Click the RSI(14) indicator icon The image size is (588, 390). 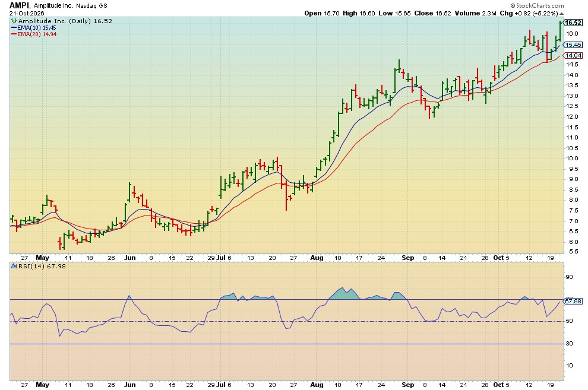coord(14,266)
